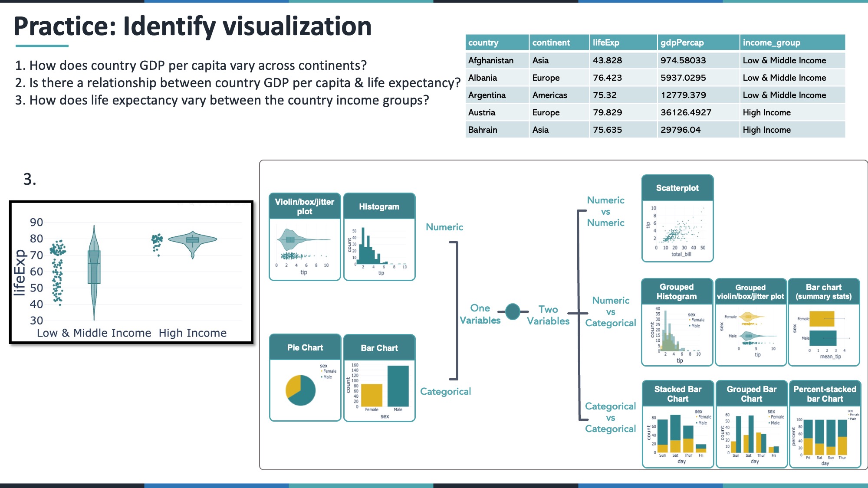Select the Bar Chart card
Viewport: 868px width, 488px height.
(379, 377)
